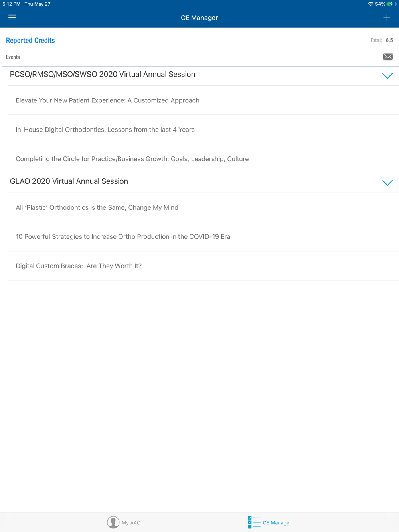Email the reported credits via envelope icon
399x532 pixels.
pos(388,57)
